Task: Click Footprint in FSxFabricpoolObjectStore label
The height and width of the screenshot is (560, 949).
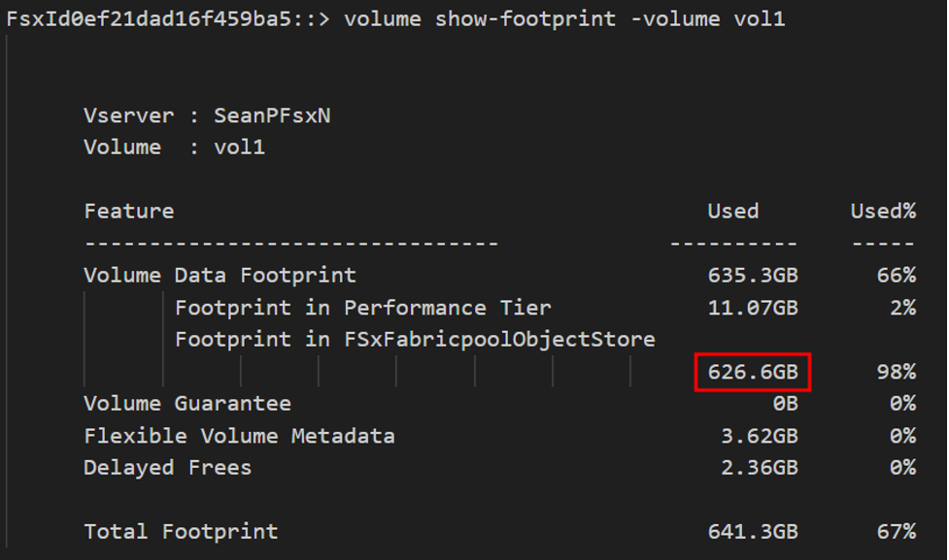Action: click(415, 340)
